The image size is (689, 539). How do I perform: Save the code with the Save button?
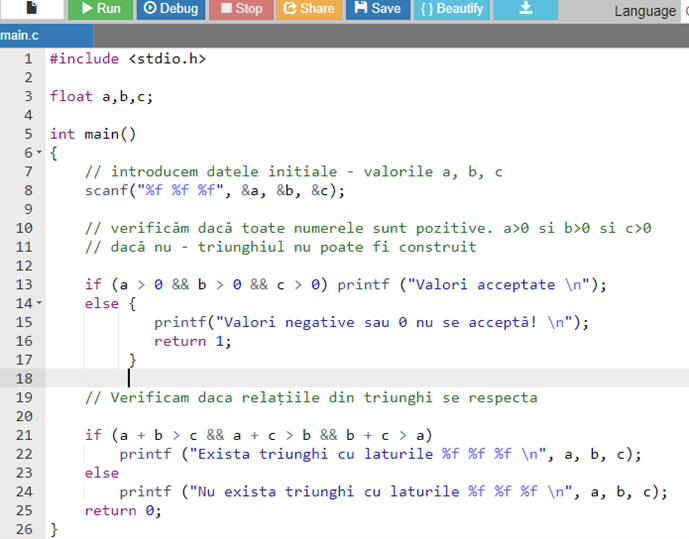coord(377,8)
